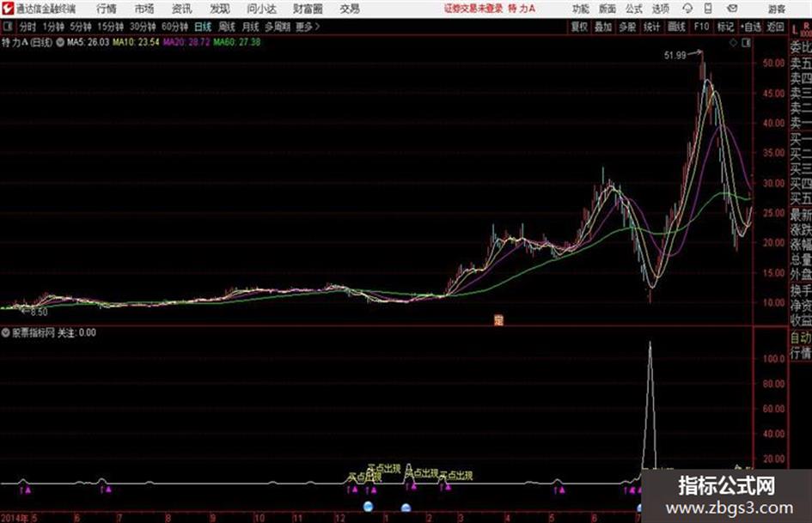Open the 版面 menu

[607, 9]
